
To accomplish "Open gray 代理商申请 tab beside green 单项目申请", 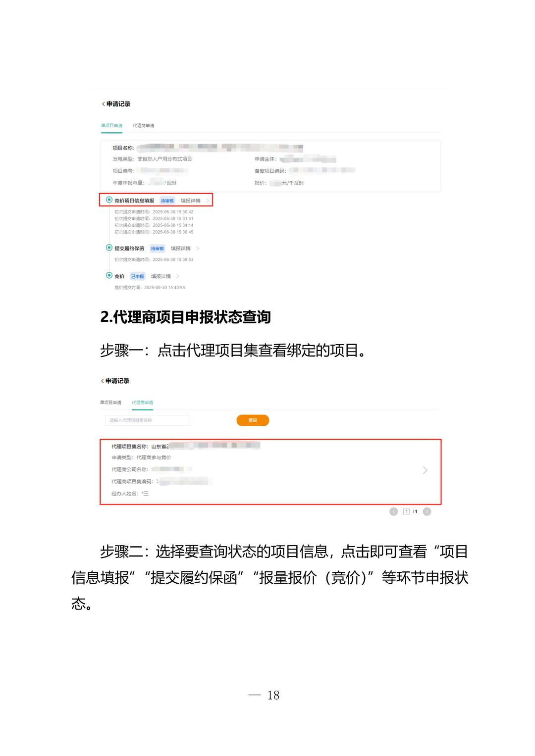I will (x=144, y=126).
